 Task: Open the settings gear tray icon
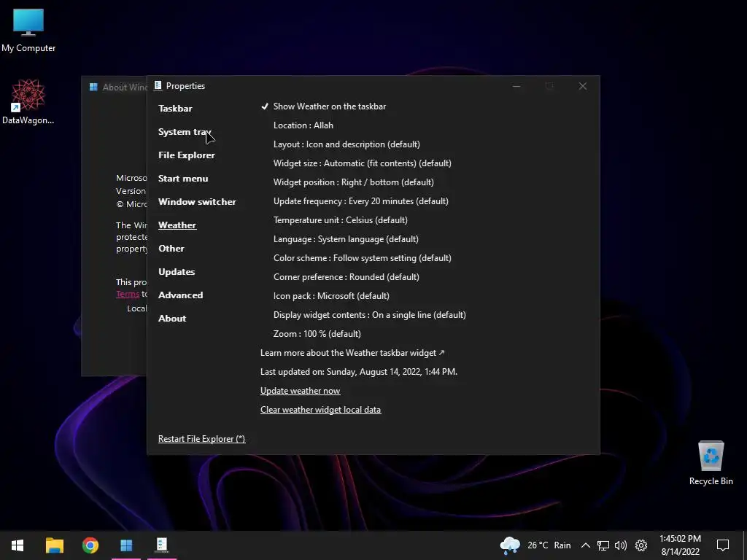[641, 545]
